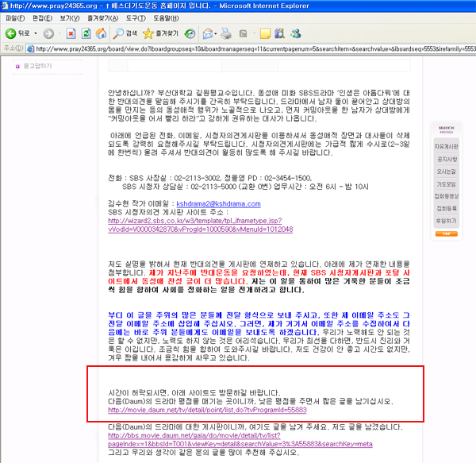This screenshot has width=476, height=463.
Task: Open the 도구(T) menu
Action: click(136, 17)
